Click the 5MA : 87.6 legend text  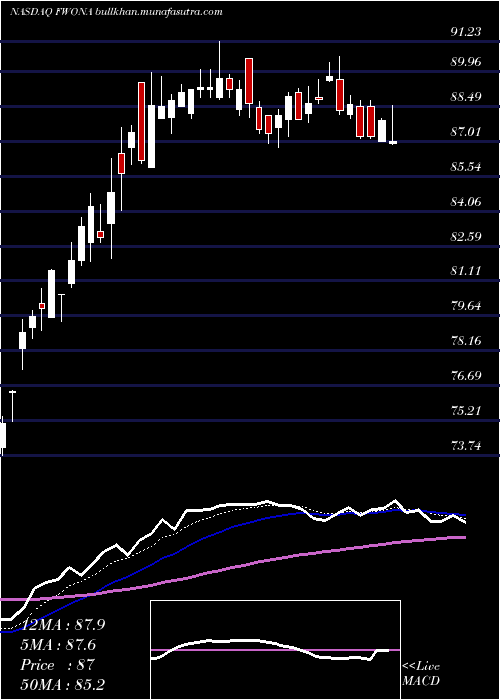58,645
